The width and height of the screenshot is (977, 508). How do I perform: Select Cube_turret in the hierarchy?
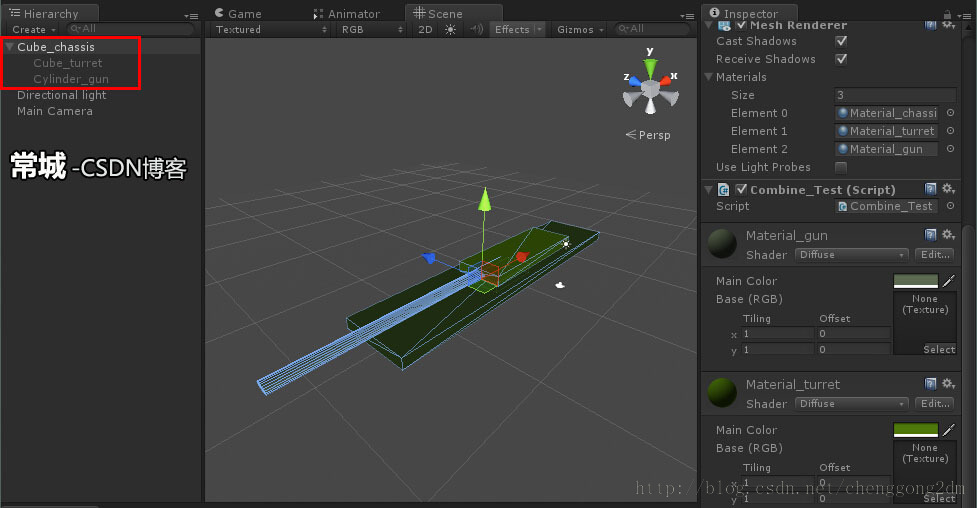point(68,63)
